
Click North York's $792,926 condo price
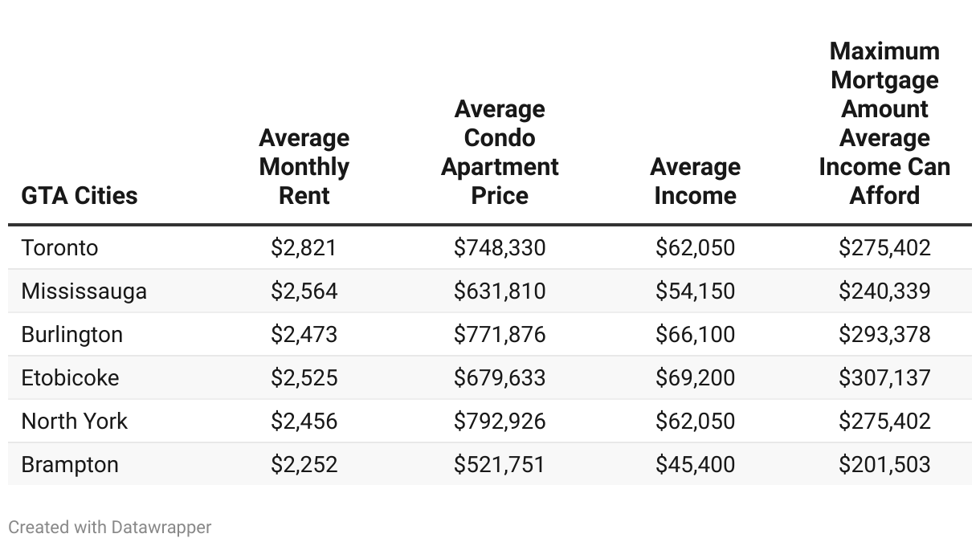coord(500,421)
